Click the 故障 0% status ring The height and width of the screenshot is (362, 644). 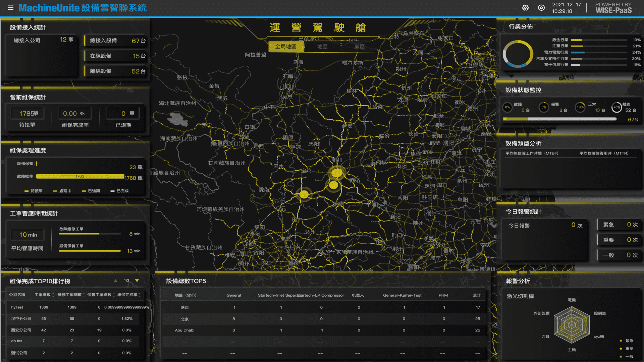pyautogui.click(x=507, y=107)
